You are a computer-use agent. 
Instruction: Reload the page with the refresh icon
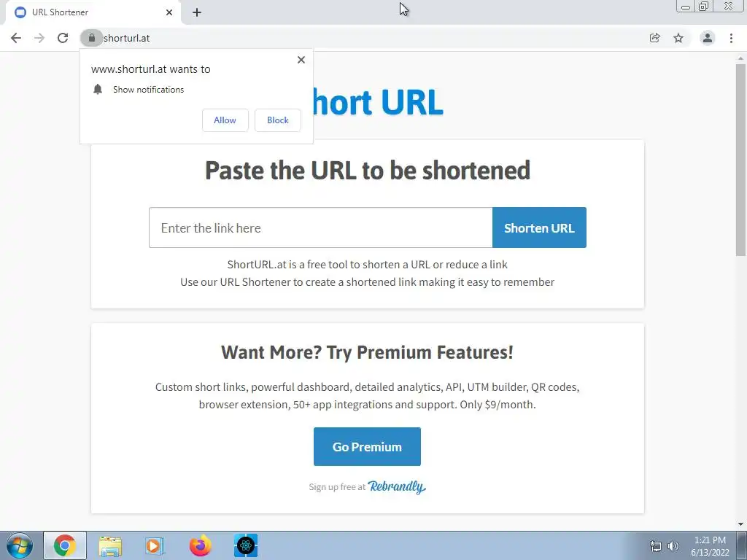[63, 38]
